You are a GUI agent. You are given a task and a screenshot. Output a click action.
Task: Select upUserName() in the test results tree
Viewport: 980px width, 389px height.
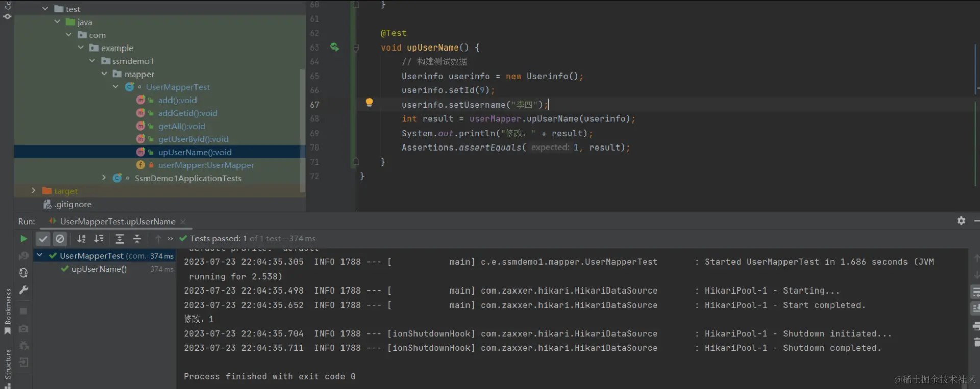99,269
